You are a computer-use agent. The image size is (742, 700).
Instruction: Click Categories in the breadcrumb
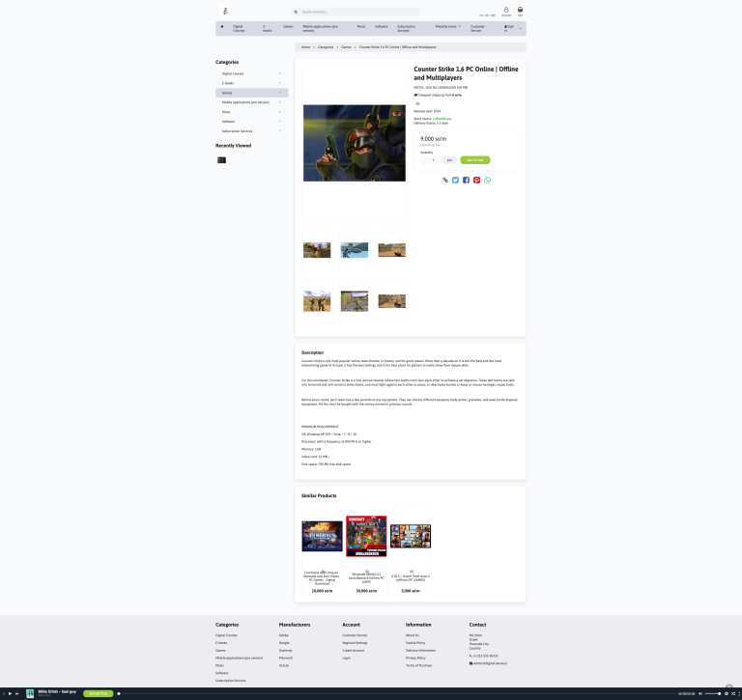[x=326, y=47]
